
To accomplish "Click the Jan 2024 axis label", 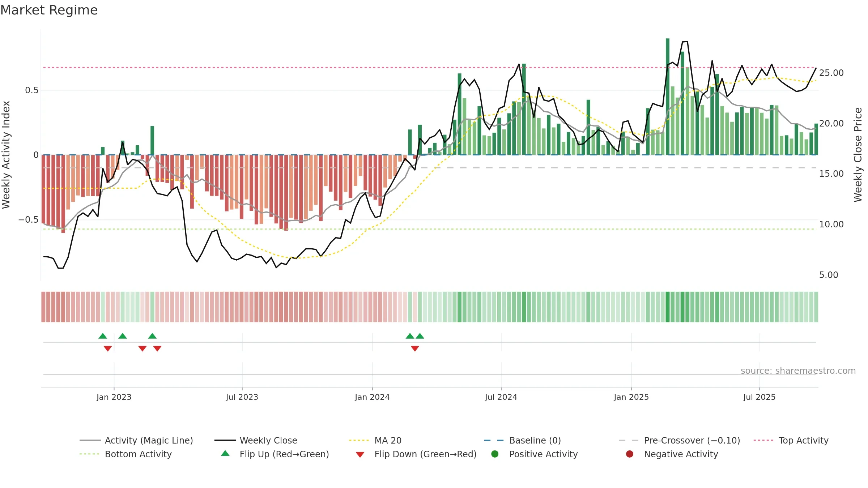I will point(372,397).
